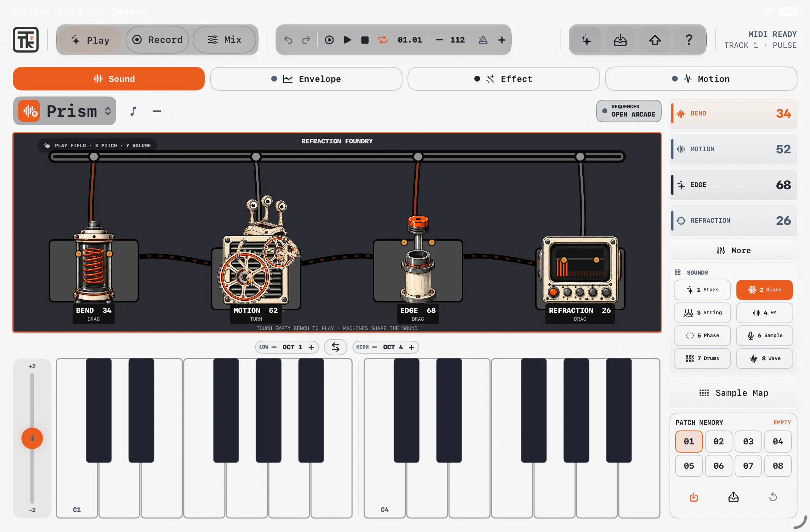Click the download tray icon in toolbar
The height and width of the screenshot is (532, 810).
620,40
